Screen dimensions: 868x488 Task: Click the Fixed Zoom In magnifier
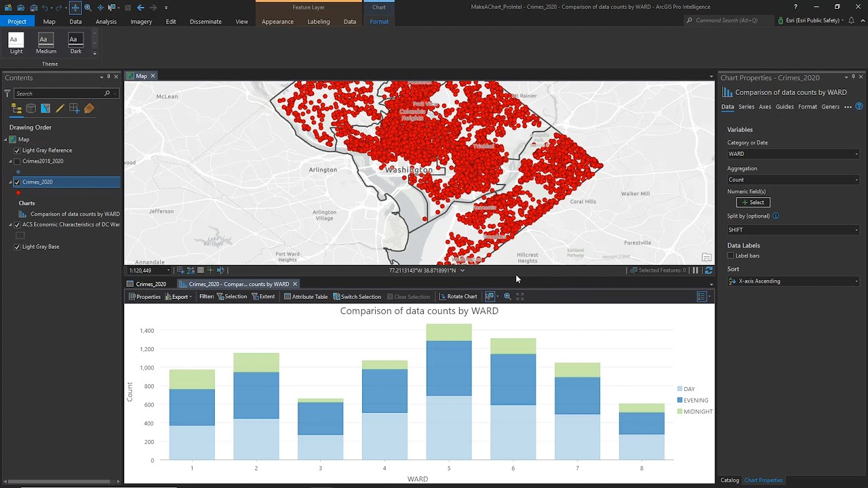click(x=87, y=7)
